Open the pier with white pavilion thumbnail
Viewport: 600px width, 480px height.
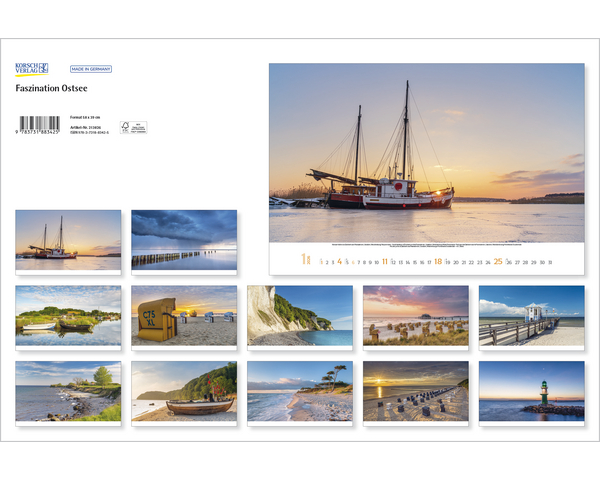point(531,316)
